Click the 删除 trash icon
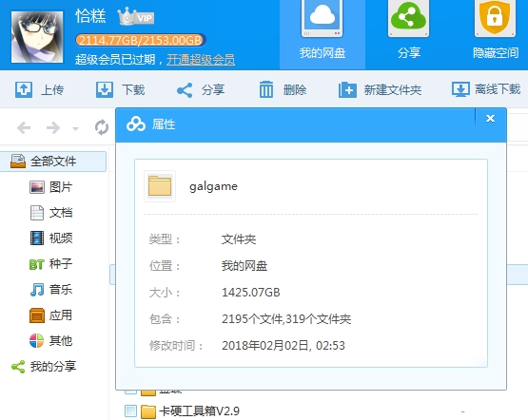This screenshot has width=528, height=420. point(266,89)
